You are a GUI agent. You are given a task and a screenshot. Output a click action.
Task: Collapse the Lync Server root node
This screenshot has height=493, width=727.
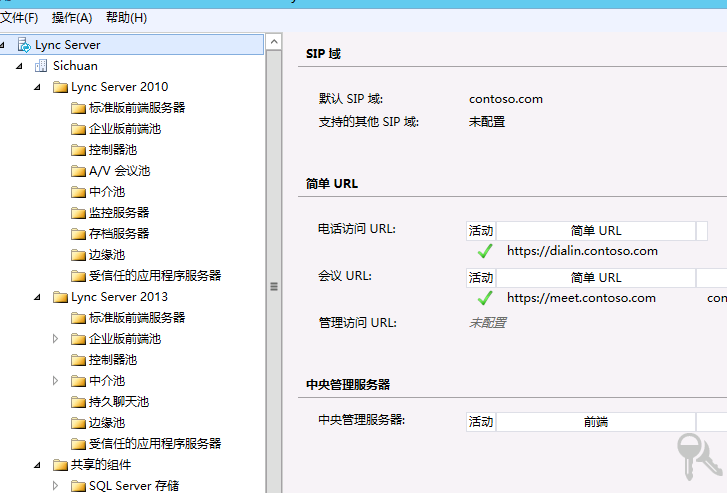(x=2, y=45)
